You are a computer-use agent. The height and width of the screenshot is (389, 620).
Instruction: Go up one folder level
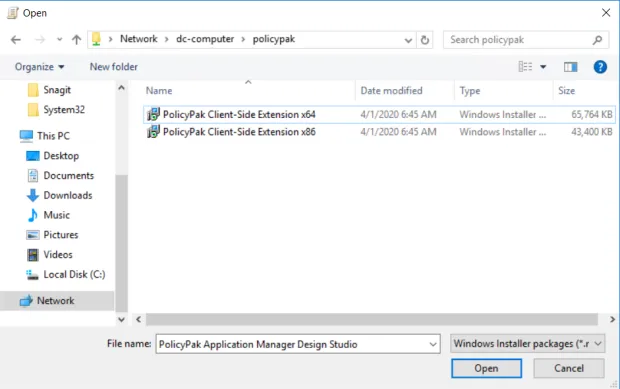76,40
